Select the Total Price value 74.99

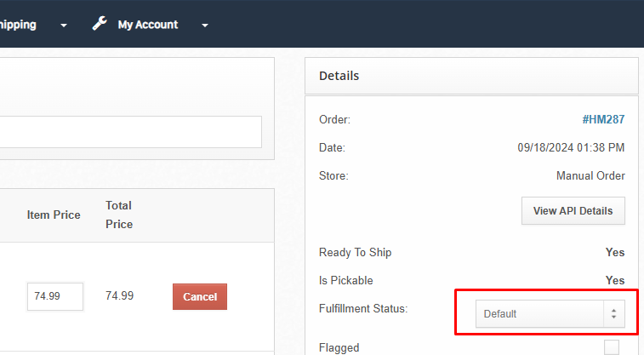(119, 296)
